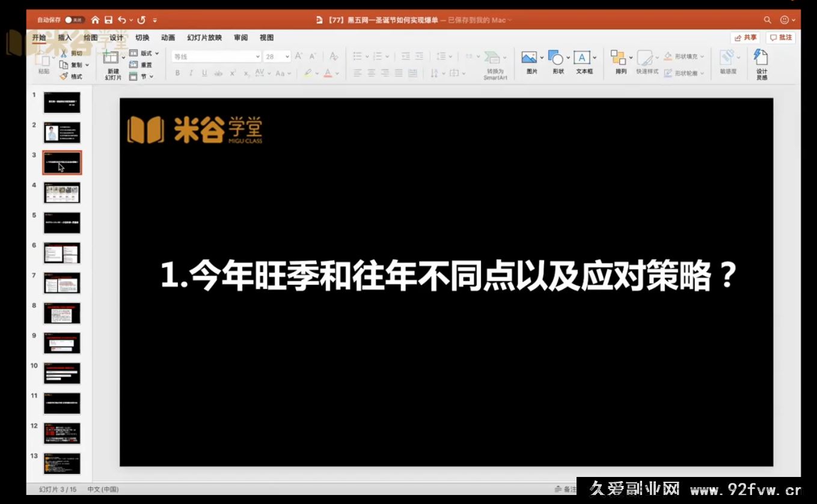
Task: Open the font size 28 dropdown
Action: pyautogui.click(x=277, y=56)
